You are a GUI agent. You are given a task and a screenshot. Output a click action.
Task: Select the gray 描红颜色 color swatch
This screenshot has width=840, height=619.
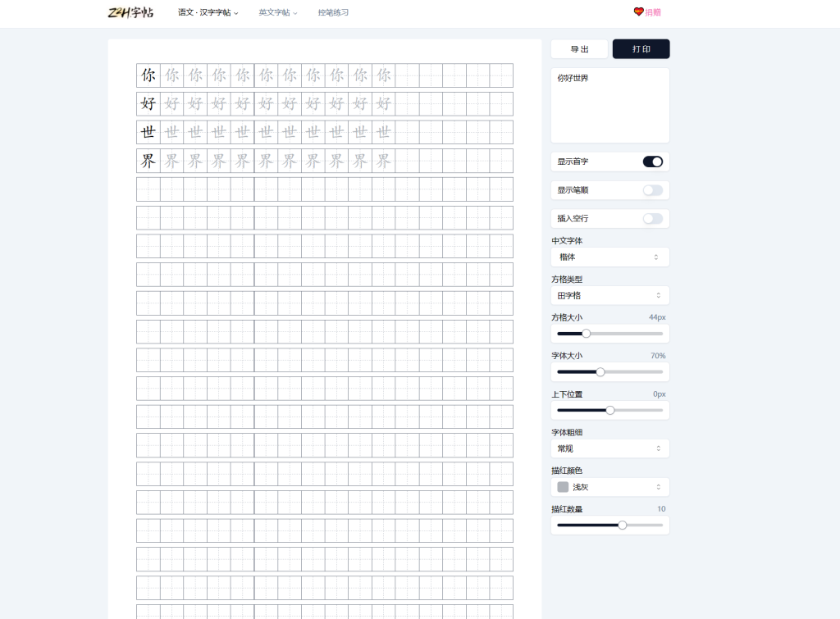[564, 486]
